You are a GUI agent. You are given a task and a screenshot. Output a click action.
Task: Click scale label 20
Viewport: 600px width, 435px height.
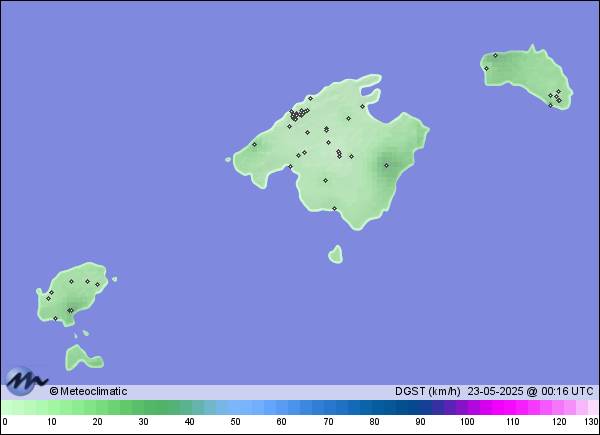[98, 422]
